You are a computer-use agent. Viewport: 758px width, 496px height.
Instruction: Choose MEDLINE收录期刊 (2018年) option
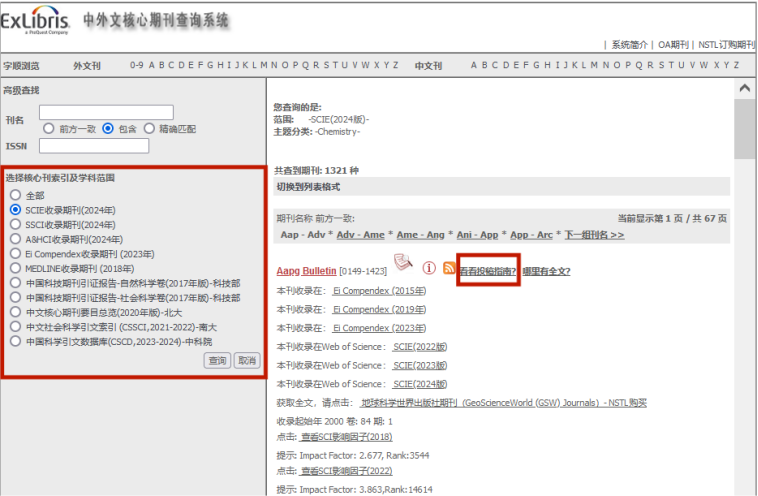coord(15,268)
